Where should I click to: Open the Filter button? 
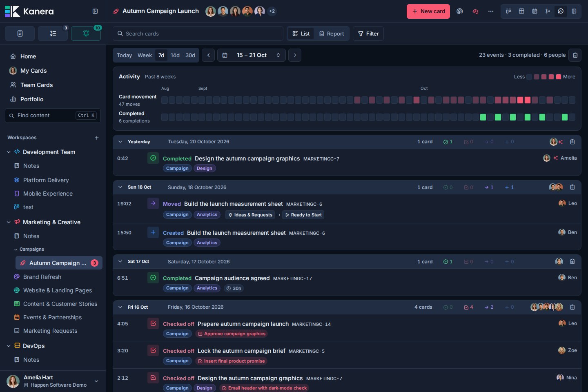click(368, 33)
